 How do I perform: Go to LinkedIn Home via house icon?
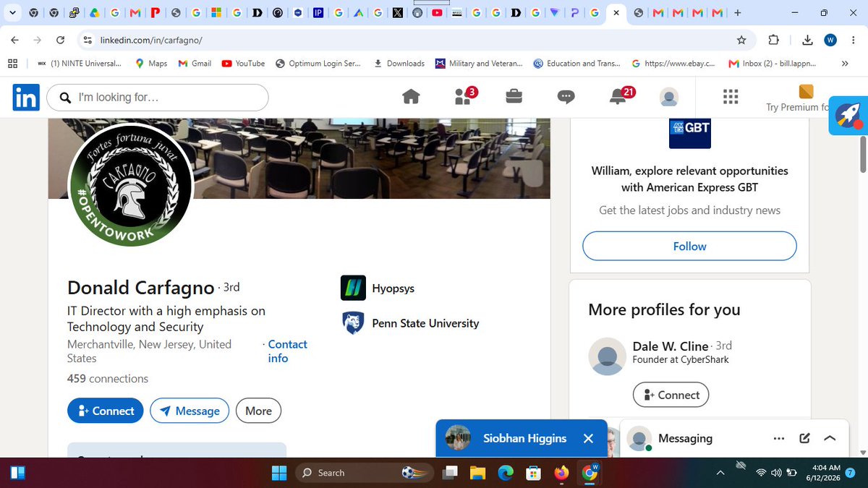[x=411, y=97]
